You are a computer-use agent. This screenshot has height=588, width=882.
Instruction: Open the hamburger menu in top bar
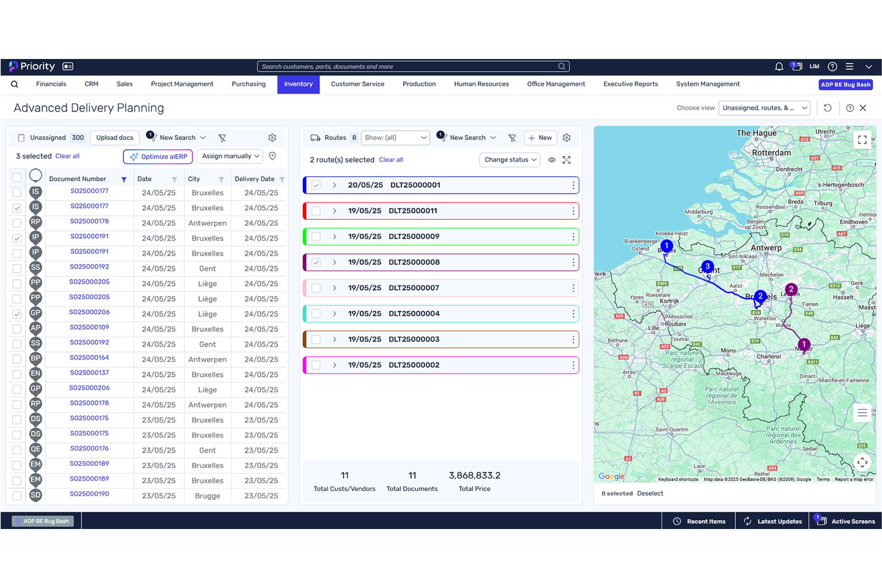[x=849, y=67]
